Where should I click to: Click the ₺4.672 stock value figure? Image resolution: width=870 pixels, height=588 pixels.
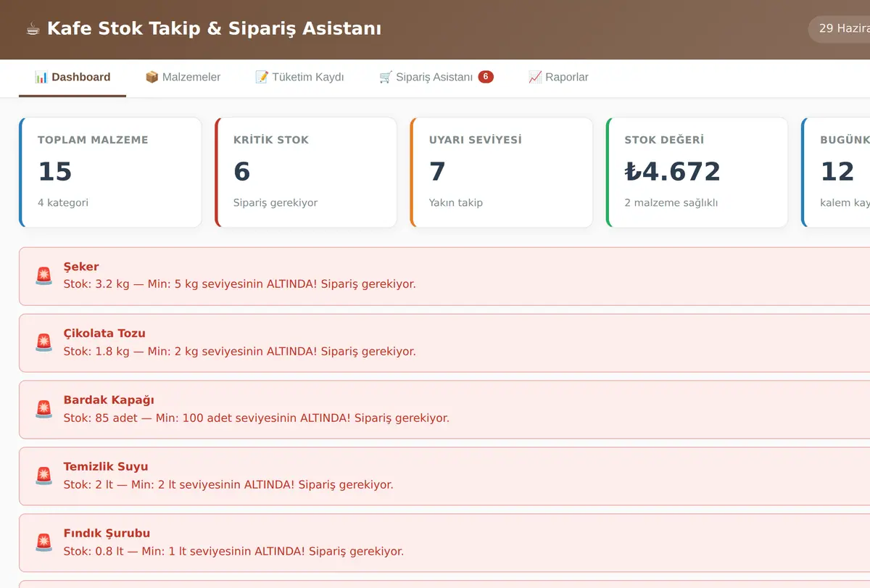coord(673,172)
